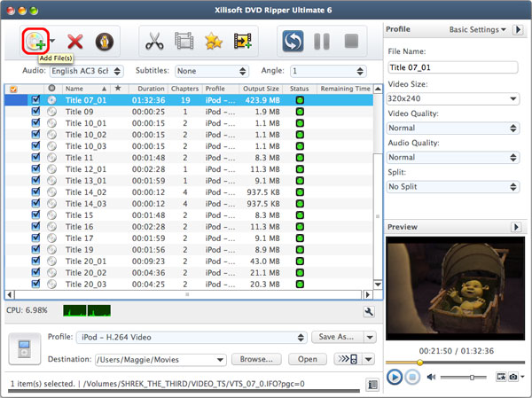
Task: Uncheck the Title 11 checkbox
Action: 35,157
